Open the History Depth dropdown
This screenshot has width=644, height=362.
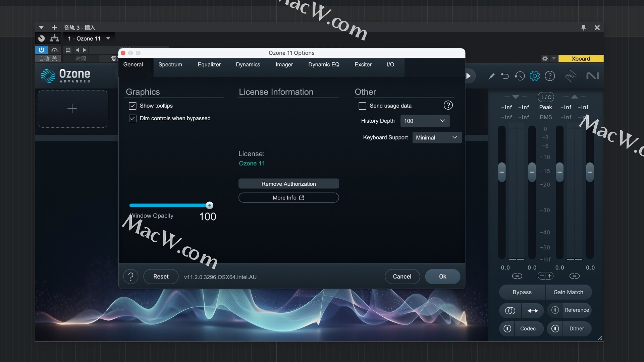tap(425, 121)
